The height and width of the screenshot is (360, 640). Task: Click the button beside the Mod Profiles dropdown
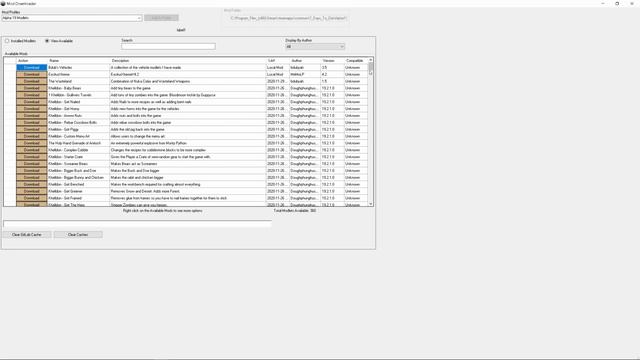point(161,18)
